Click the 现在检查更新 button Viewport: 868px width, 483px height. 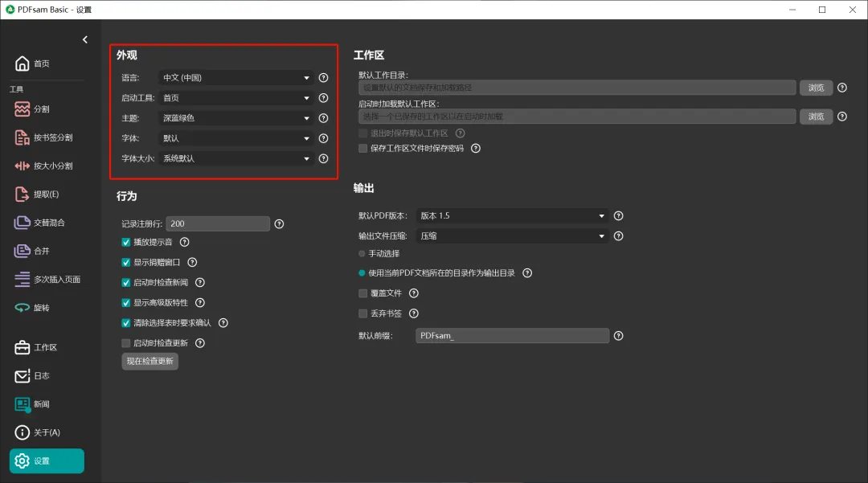tap(150, 362)
